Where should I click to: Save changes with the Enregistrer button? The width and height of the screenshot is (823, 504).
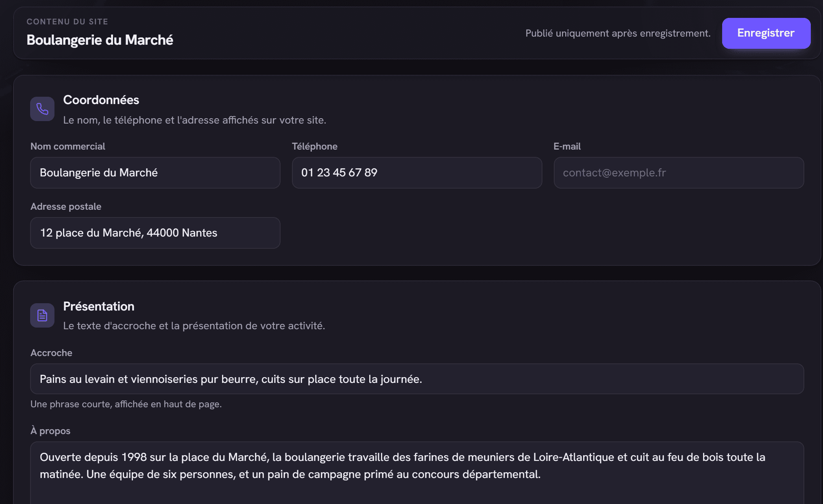click(x=766, y=33)
